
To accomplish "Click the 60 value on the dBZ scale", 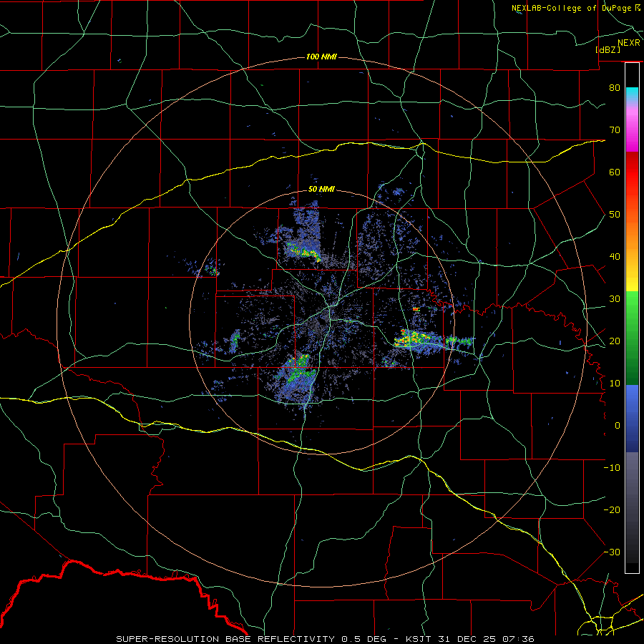I will (615, 172).
